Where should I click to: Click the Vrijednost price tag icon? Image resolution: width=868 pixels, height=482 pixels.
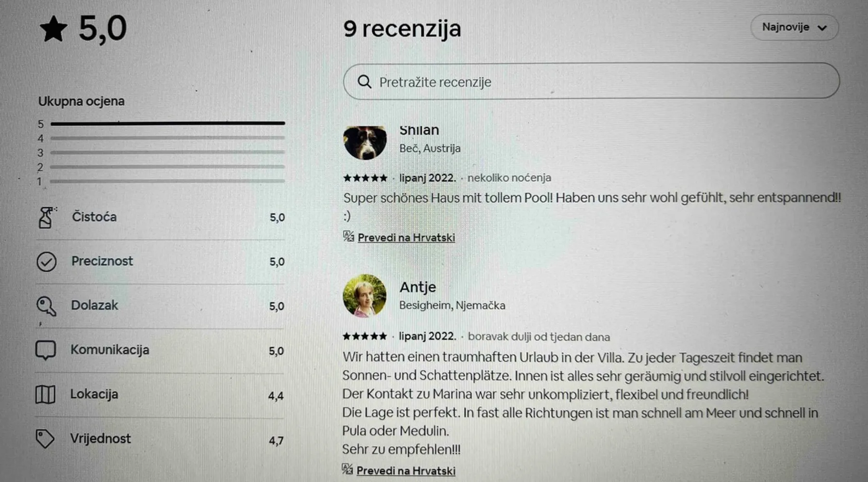pyautogui.click(x=45, y=439)
